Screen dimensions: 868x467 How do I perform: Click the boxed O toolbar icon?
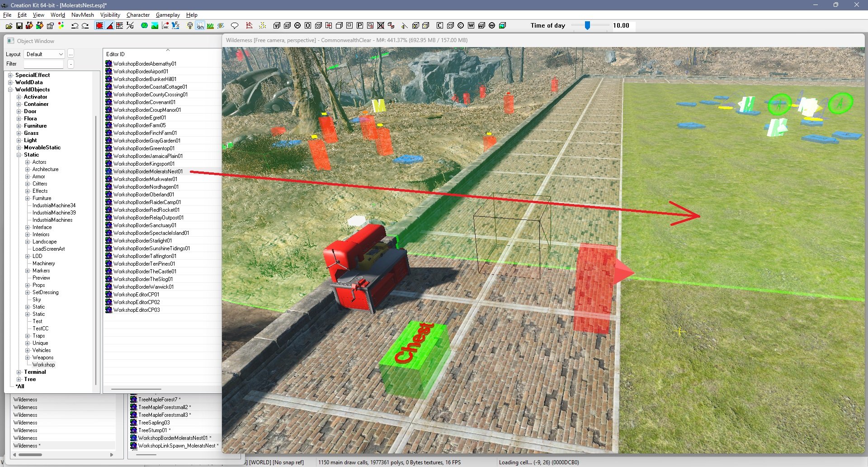(308, 26)
